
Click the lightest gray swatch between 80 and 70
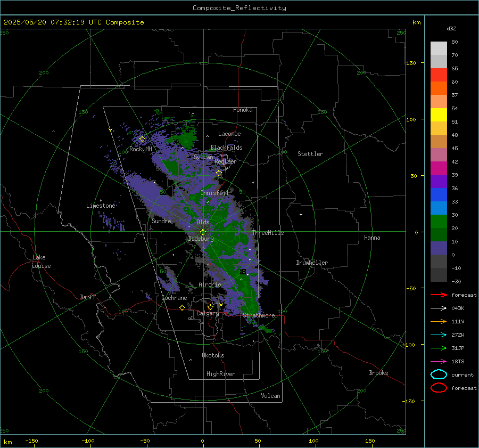[439, 48]
